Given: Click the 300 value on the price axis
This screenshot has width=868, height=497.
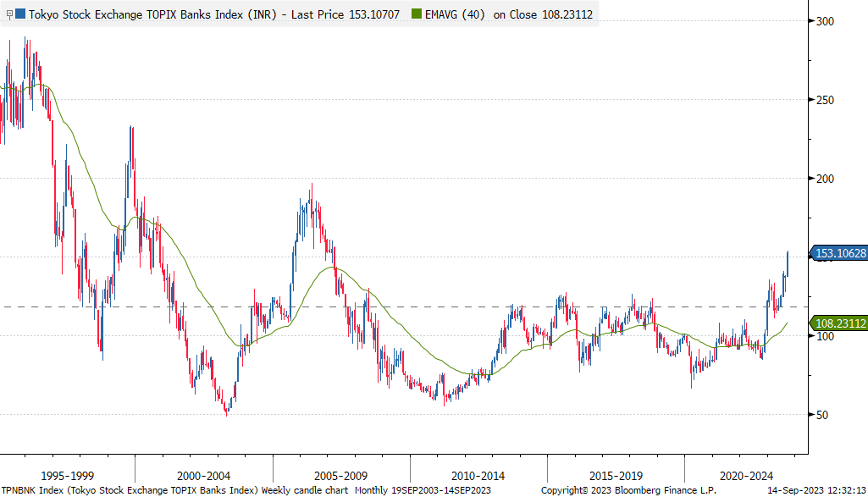Looking at the screenshot, I should pyautogui.click(x=825, y=21).
